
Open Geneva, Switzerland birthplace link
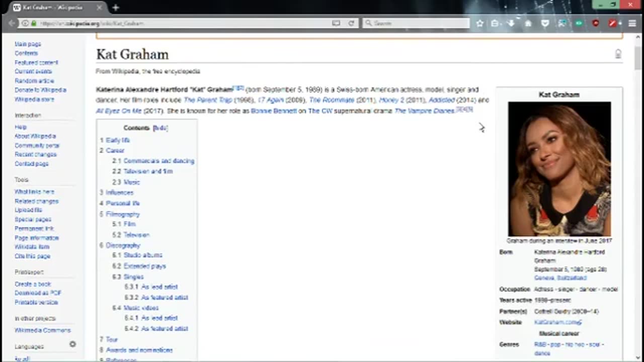(x=560, y=278)
